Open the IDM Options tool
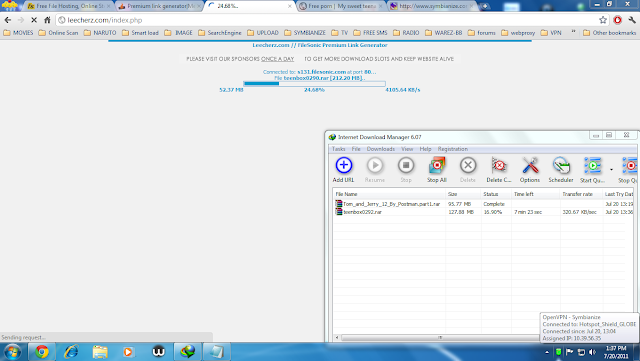This screenshot has height=361, width=640. (530, 166)
